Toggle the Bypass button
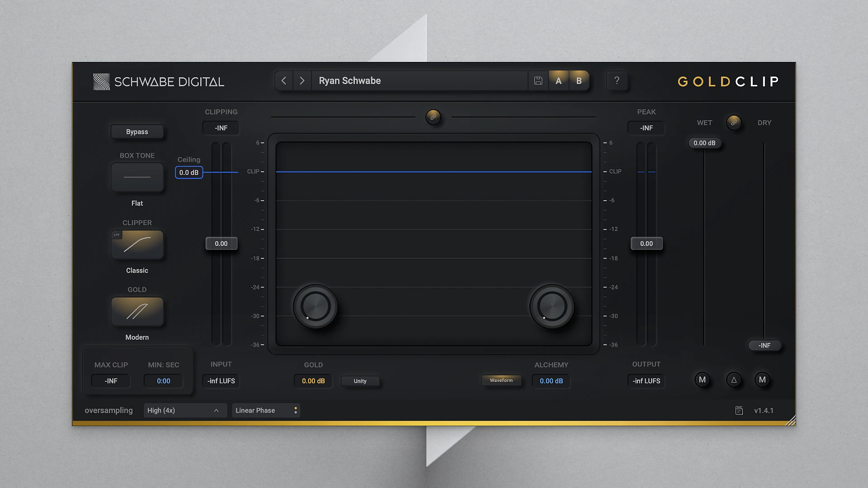The height and width of the screenshot is (488, 868). [137, 131]
